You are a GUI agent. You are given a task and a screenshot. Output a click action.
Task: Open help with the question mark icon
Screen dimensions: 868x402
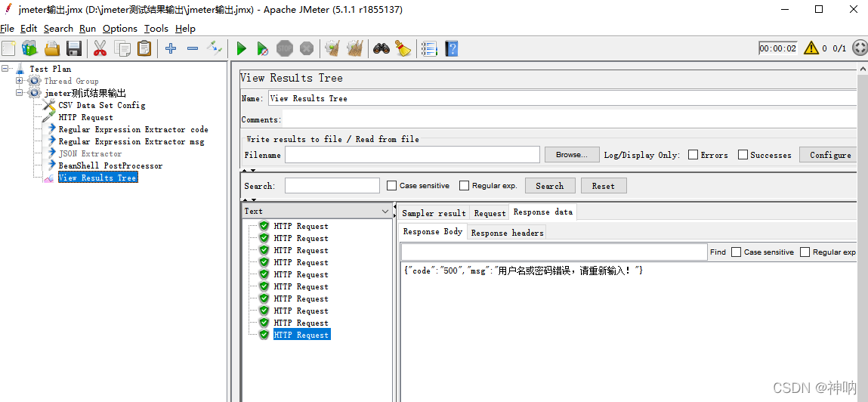click(452, 48)
